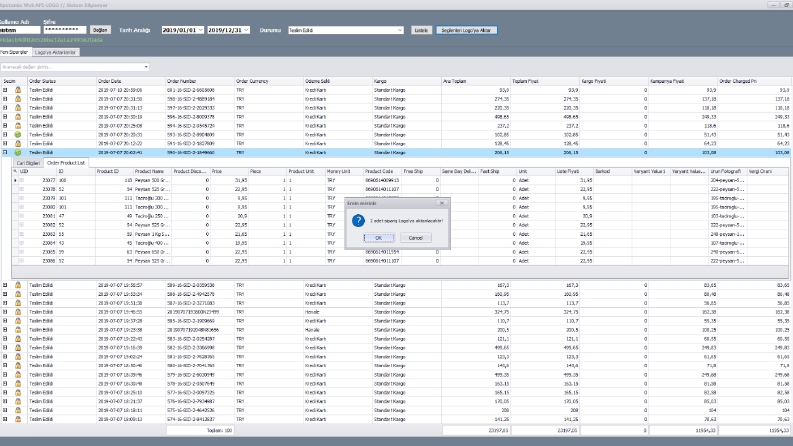Click the lock icon in the 20:12:22 order row
This screenshot has height=446, width=793.
click(18, 144)
